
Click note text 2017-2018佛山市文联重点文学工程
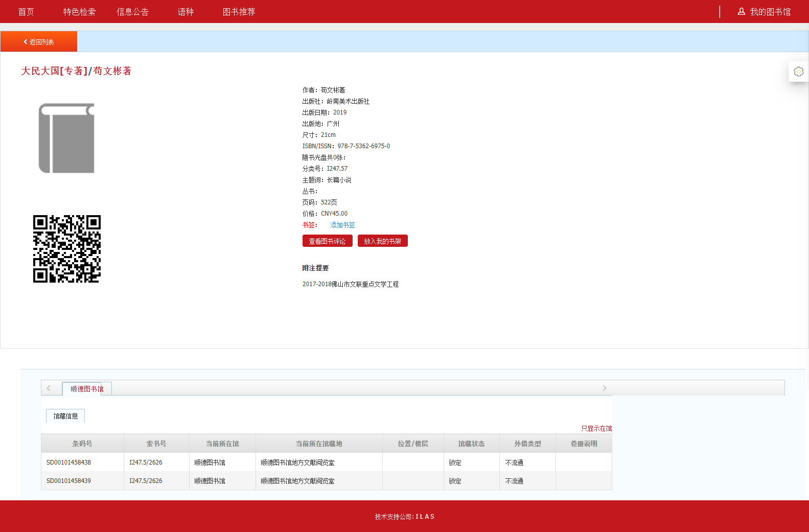coord(351,284)
